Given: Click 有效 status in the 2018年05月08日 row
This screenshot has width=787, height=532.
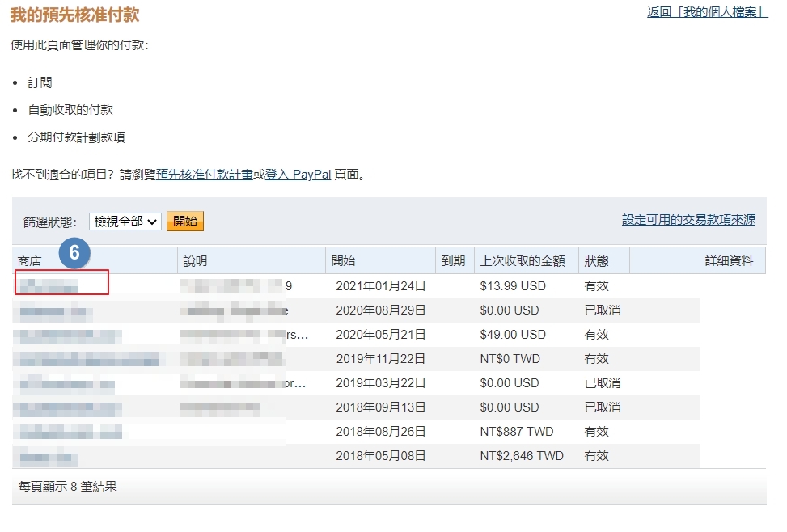Looking at the screenshot, I should click(x=597, y=456).
